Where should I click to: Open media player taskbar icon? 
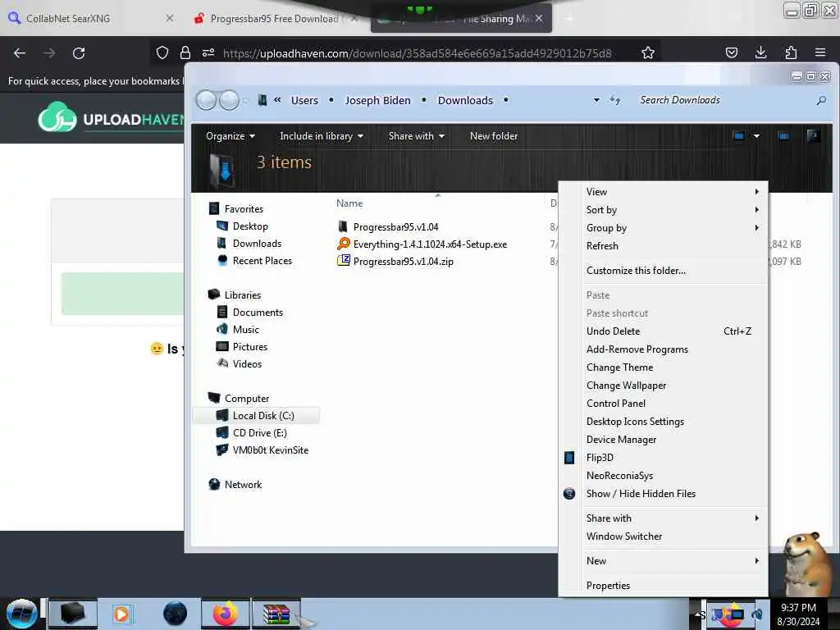tap(121, 614)
